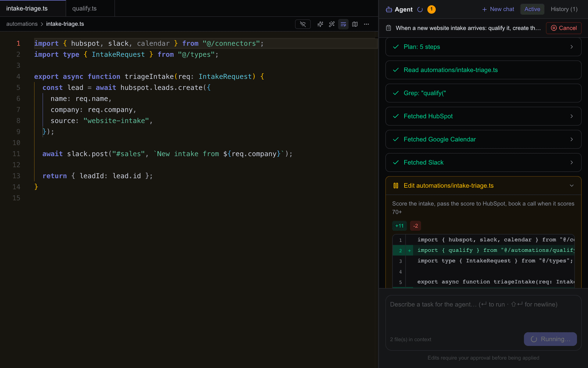Click the return leadId line in editor

(97, 176)
